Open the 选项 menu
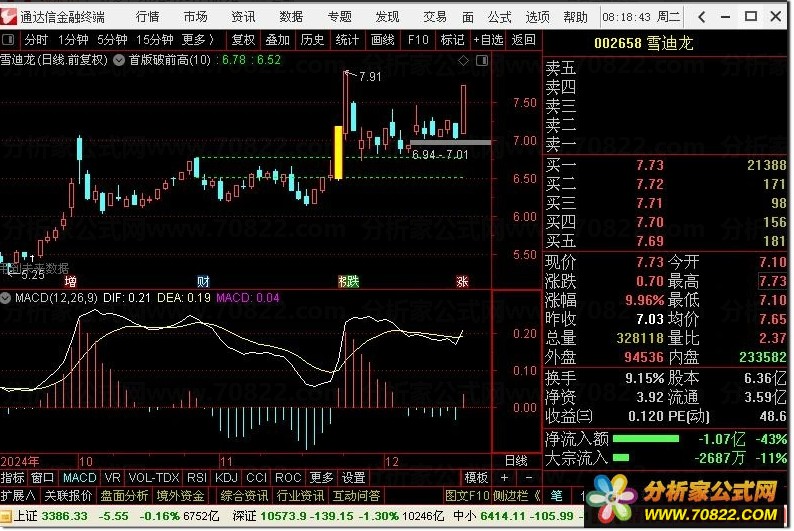794x531 pixels. (537, 17)
